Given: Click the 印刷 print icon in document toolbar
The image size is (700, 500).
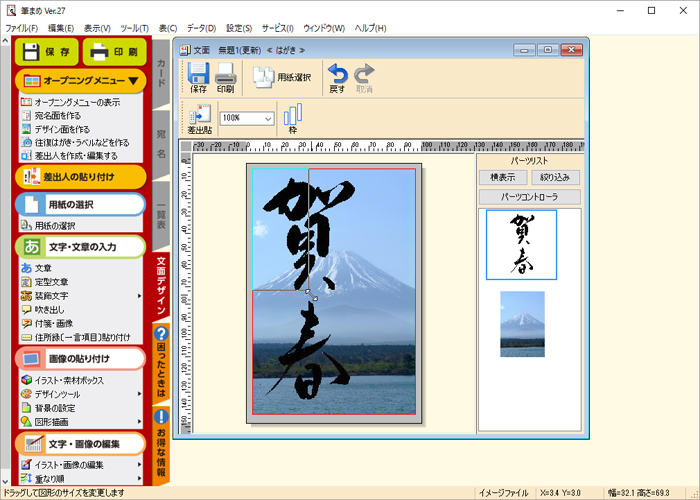Looking at the screenshot, I should [226, 76].
